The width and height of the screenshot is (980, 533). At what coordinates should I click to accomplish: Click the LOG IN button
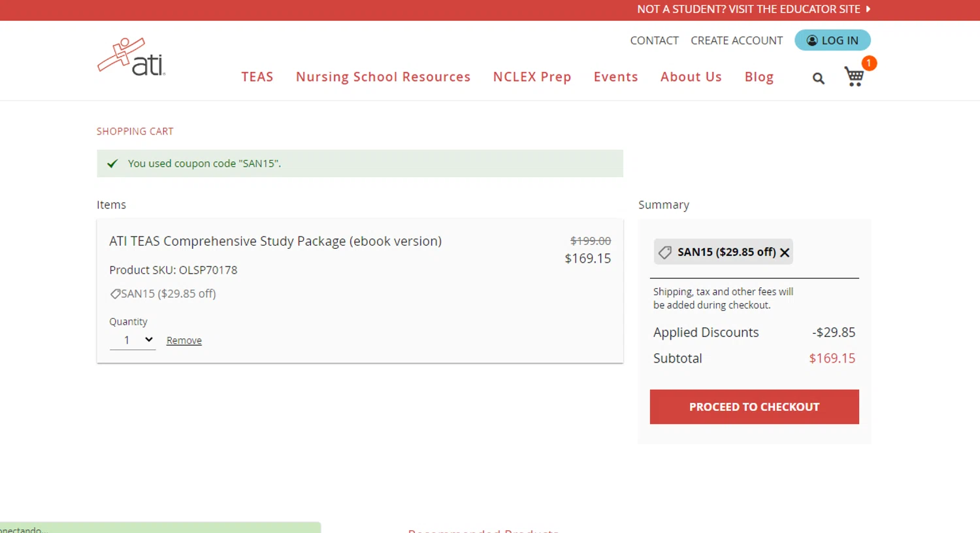point(832,40)
